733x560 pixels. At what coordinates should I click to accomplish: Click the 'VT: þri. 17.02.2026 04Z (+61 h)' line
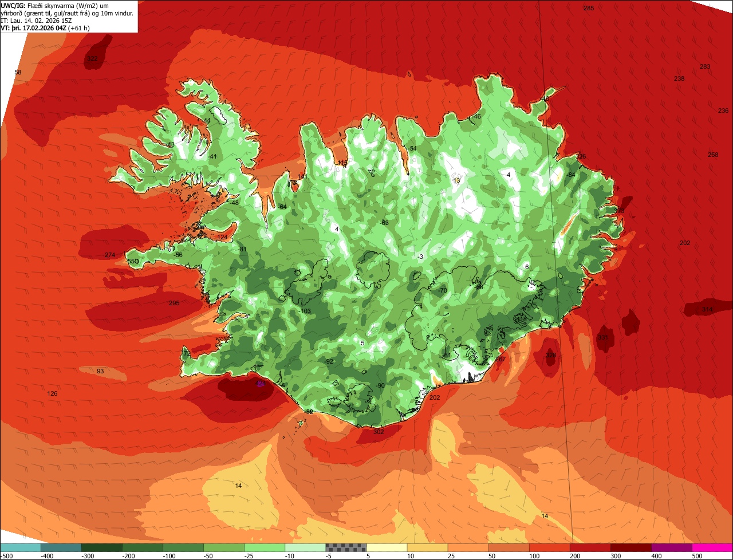coord(44,28)
